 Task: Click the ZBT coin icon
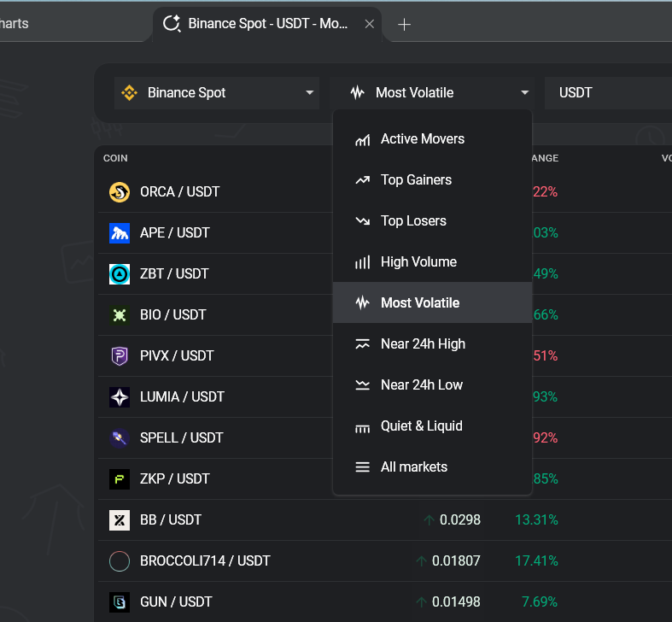point(120,274)
